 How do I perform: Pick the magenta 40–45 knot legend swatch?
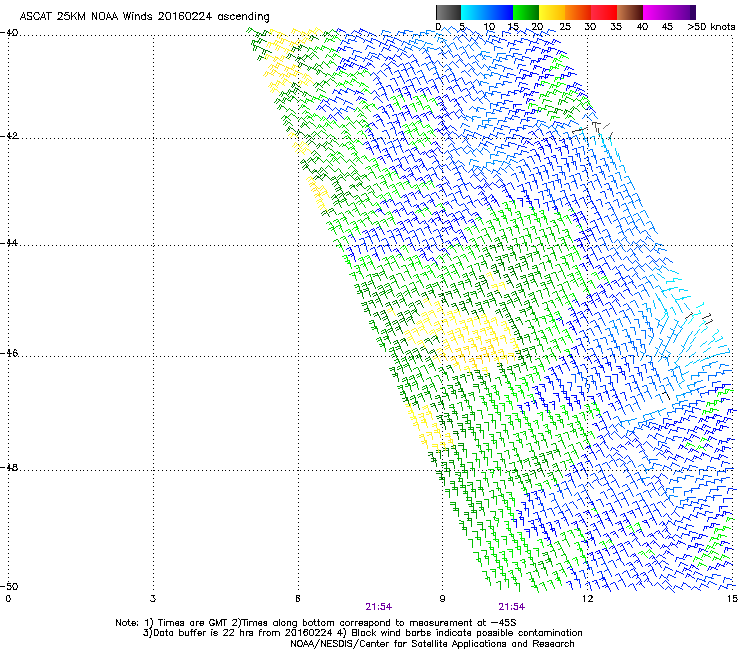click(x=656, y=12)
